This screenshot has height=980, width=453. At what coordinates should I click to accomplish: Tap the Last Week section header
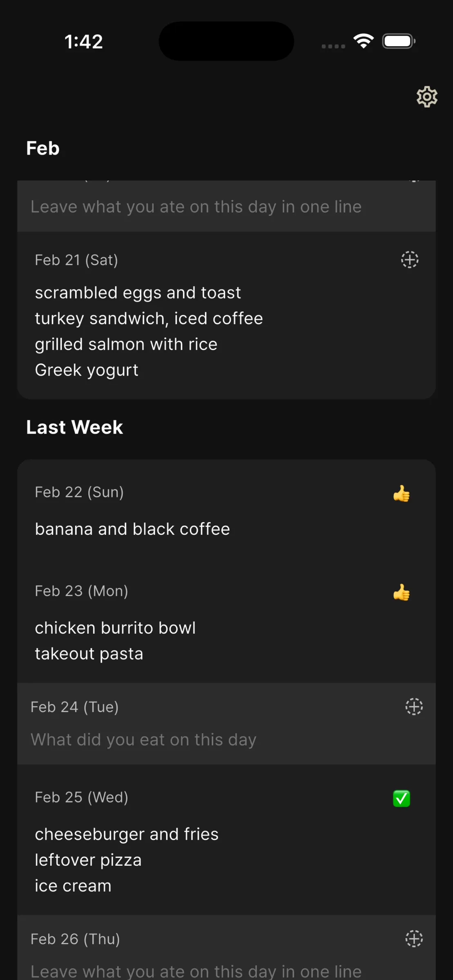(x=74, y=427)
